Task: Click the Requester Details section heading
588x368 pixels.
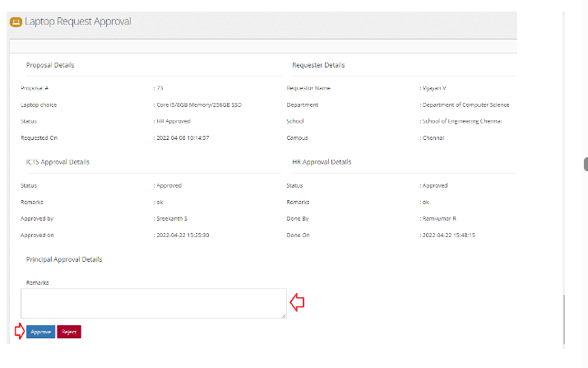Action: pyautogui.click(x=318, y=65)
